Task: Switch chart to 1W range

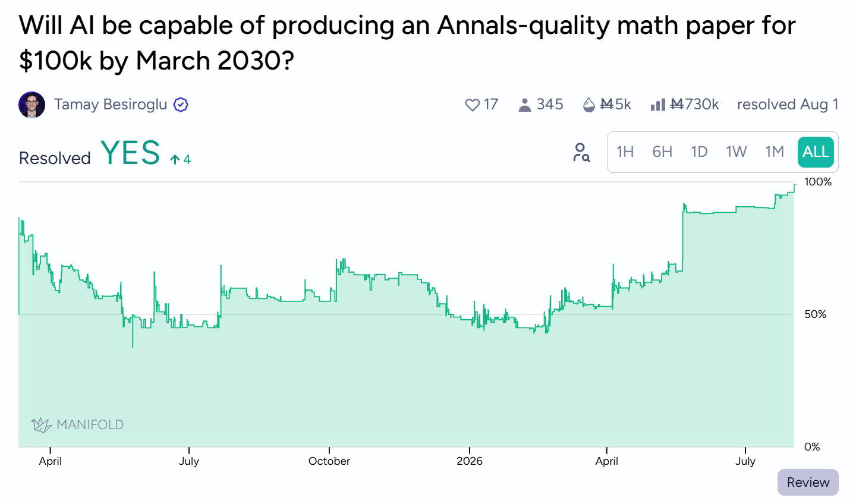Action: click(x=736, y=152)
